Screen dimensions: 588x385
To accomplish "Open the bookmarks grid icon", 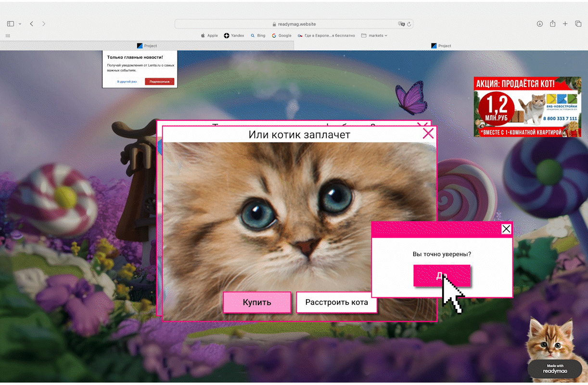I will [x=8, y=36].
